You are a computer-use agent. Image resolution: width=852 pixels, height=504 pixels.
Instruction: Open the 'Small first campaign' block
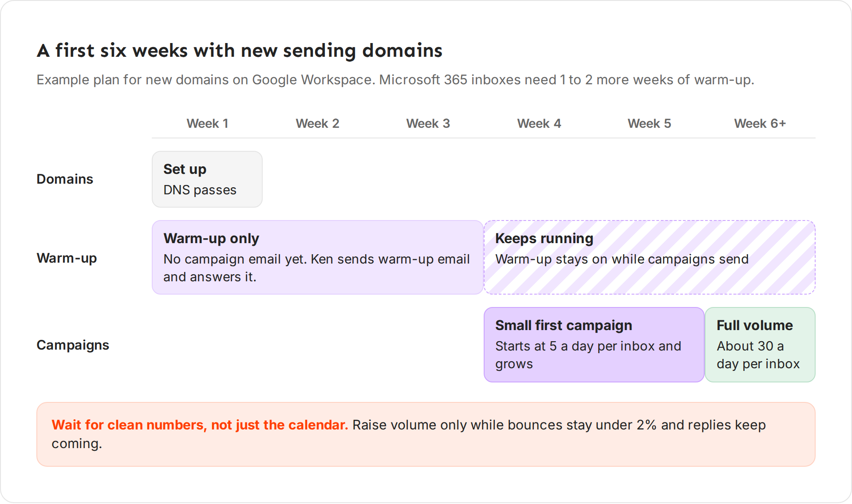pyautogui.click(x=594, y=345)
